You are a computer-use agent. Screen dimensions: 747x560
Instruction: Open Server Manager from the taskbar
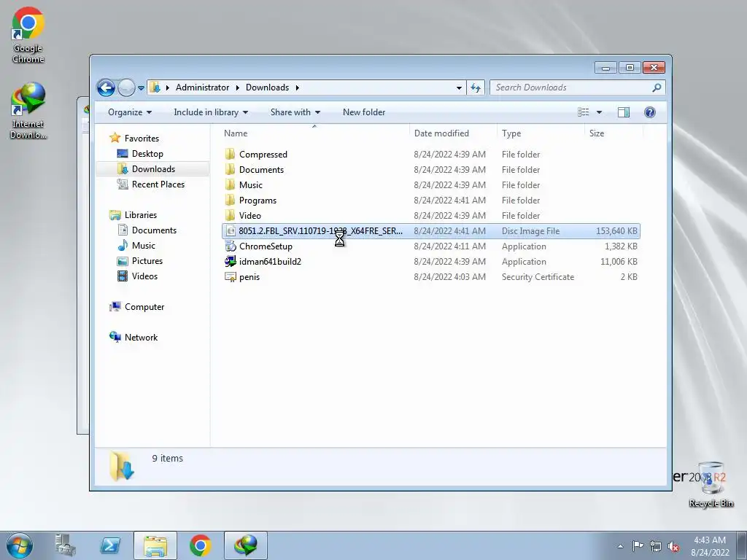(65, 545)
